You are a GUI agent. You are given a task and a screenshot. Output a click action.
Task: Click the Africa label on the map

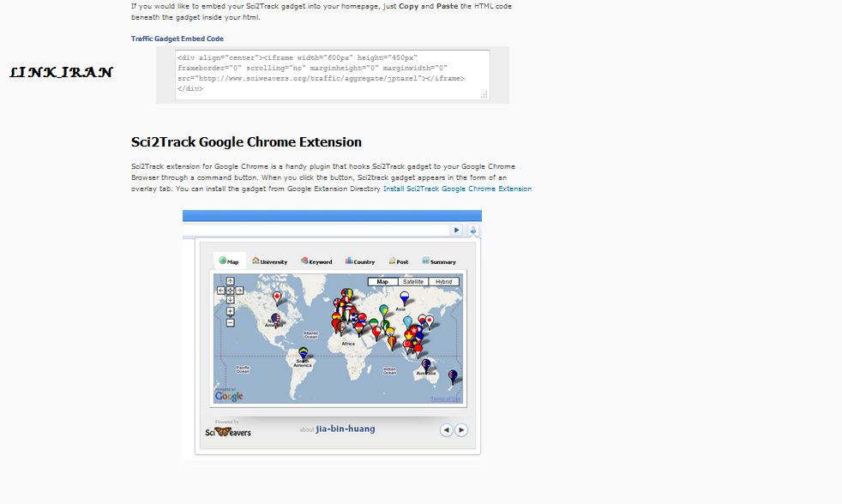[348, 344]
